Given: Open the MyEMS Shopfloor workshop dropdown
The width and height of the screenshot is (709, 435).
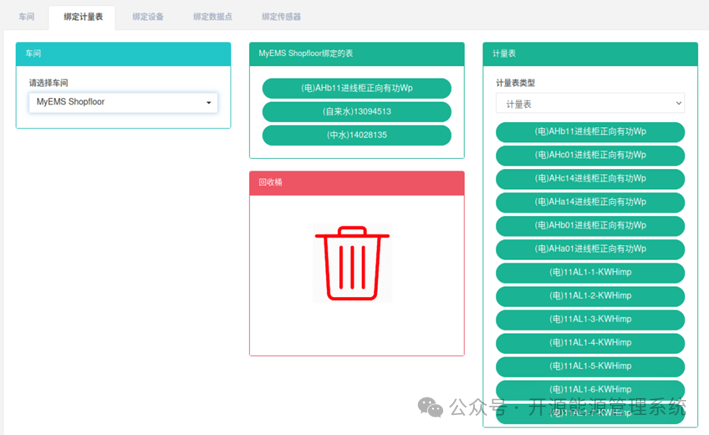Looking at the screenshot, I should tap(123, 103).
